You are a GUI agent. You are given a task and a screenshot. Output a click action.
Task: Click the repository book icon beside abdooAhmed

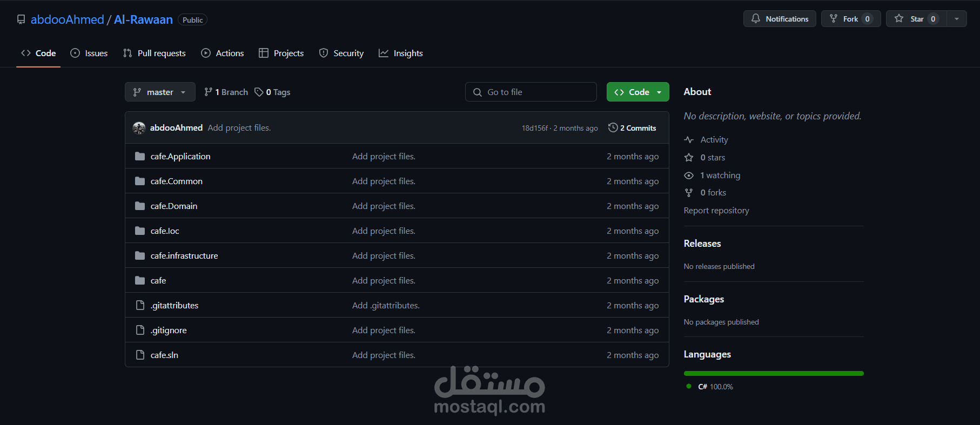click(x=21, y=19)
